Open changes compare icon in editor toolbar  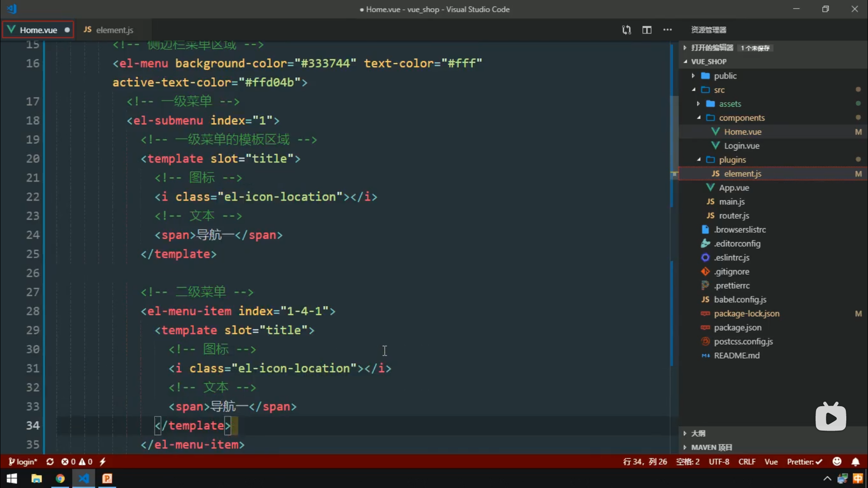626,30
